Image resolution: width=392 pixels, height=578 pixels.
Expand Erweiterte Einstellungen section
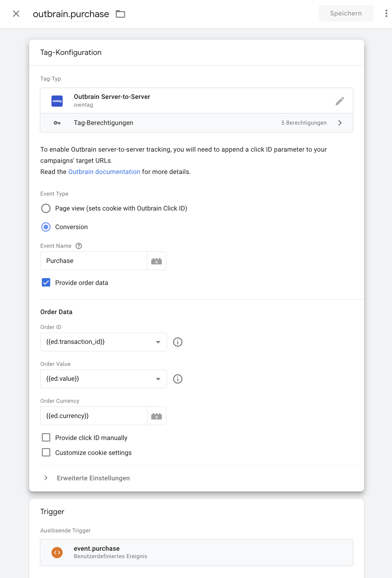pyautogui.click(x=93, y=478)
